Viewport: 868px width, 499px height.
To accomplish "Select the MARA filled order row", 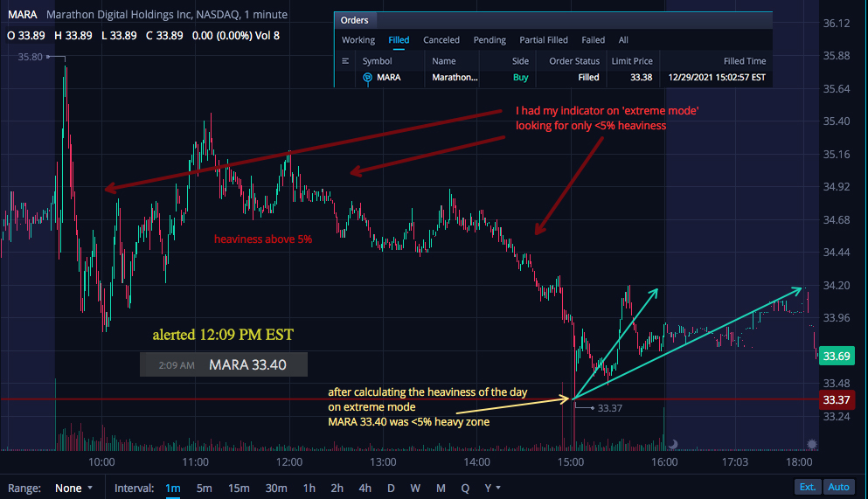I will (553, 78).
